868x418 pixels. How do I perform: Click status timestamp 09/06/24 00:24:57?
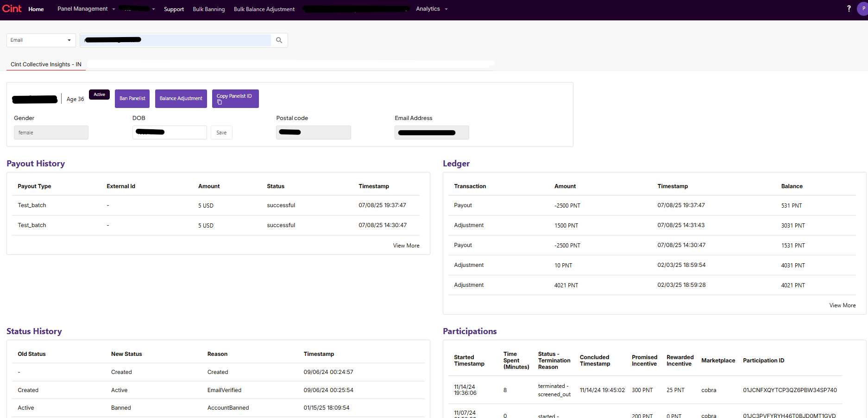click(x=328, y=372)
